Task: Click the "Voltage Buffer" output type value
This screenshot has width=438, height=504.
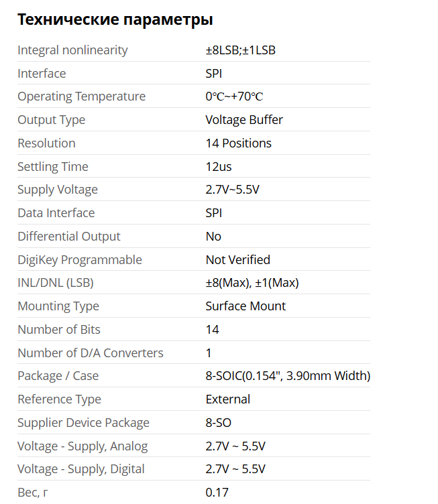Action: point(244,120)
